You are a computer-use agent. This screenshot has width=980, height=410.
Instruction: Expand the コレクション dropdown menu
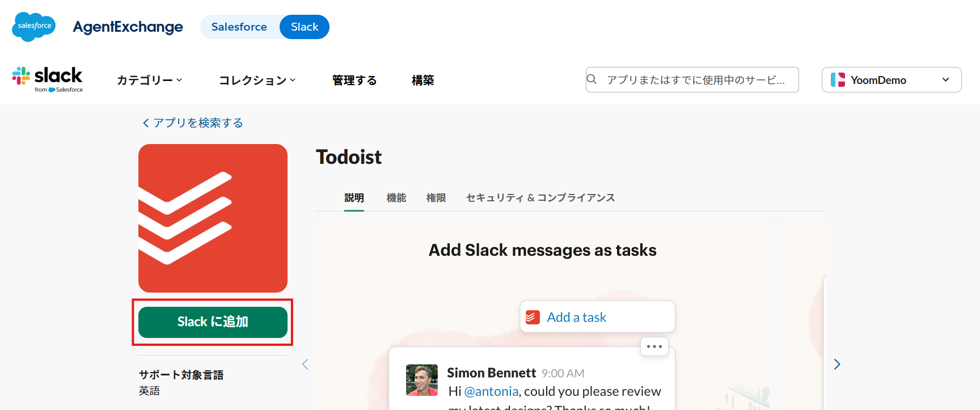coord(257,80)
